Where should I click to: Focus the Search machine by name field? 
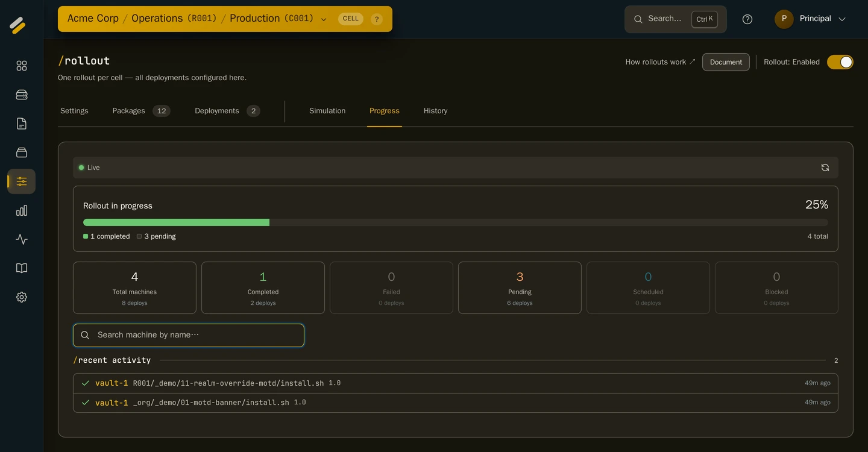coord(189,335)
